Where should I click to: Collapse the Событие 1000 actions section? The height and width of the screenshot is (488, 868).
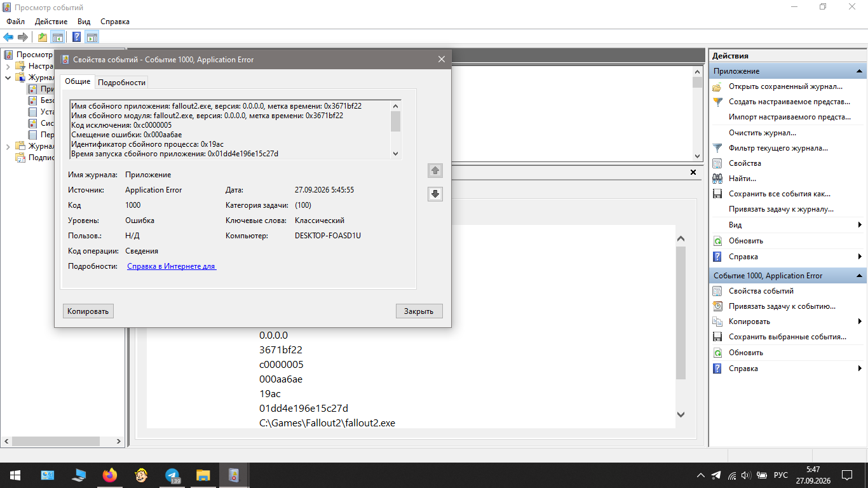[859, 276]
